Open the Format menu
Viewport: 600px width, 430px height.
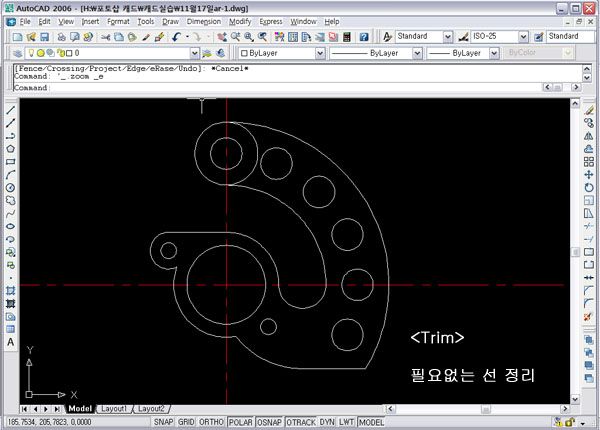pos(118,22)
